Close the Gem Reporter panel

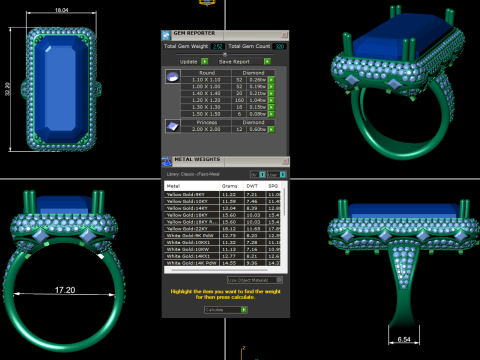pyautogui.click(x=284, y=34)
